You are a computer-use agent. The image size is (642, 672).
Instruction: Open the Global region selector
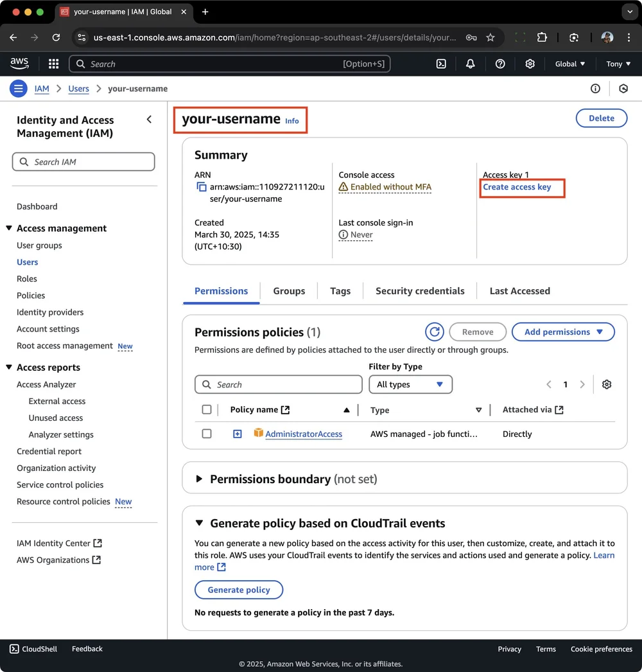click(x=570, y=64)
